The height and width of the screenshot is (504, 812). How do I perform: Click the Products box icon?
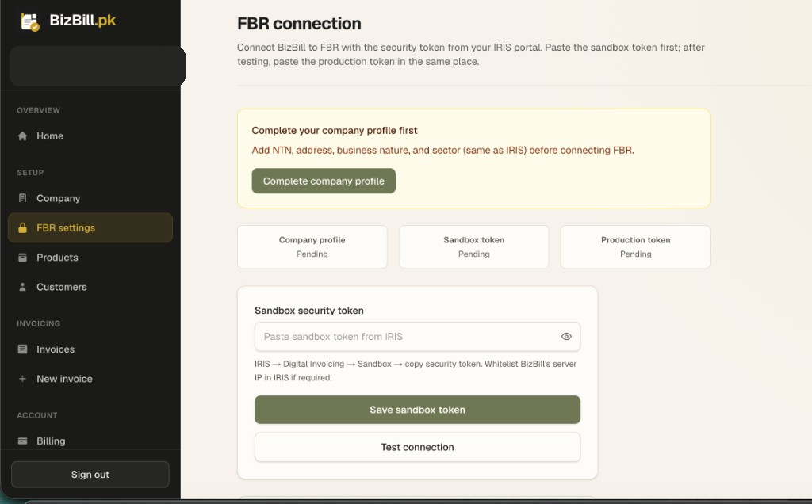[22, 258]
